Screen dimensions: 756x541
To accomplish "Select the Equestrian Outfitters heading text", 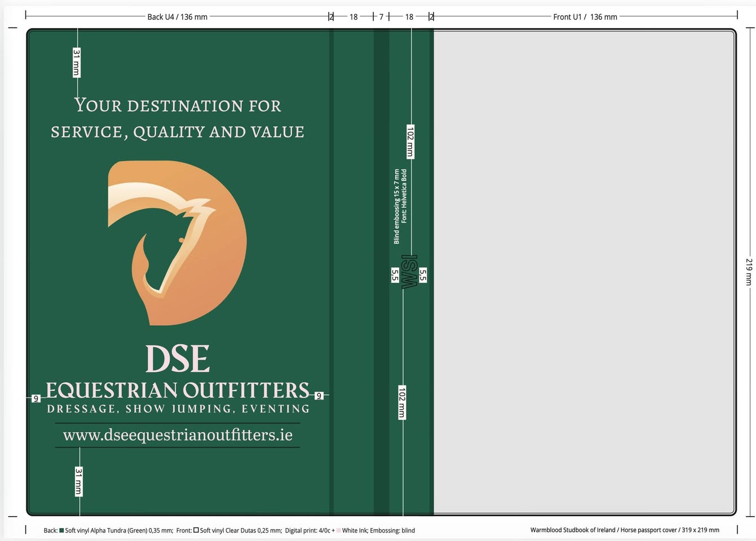I will [x=178, y=390].
